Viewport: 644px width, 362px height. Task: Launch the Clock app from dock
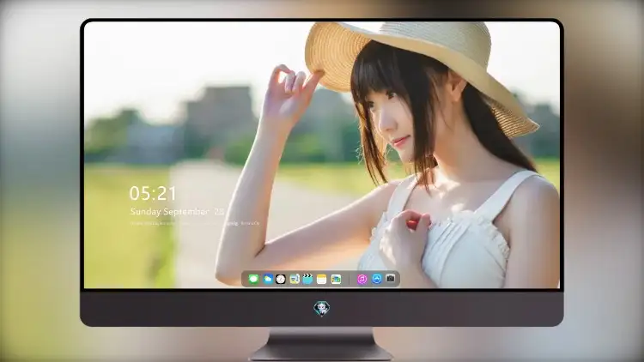click(x=281, y=279)
